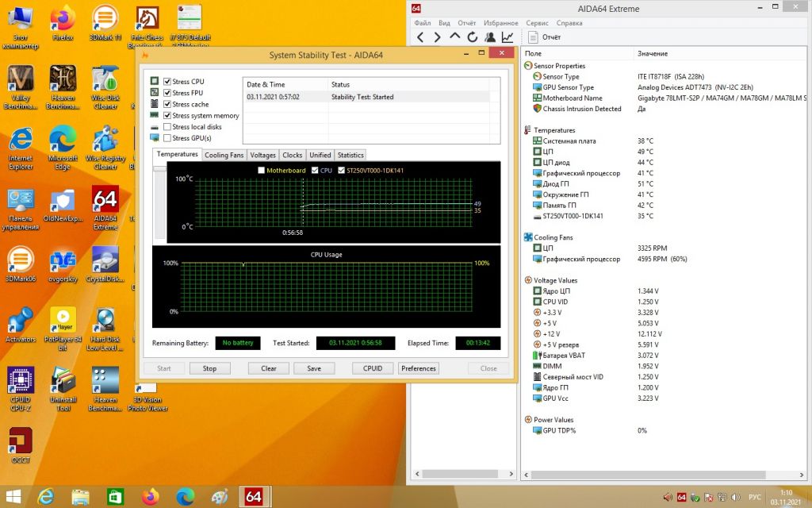The height and width of the screenshot is (508, 812).
Task: Open the Вид menu in AIDA64
Action: coord(444,23)
